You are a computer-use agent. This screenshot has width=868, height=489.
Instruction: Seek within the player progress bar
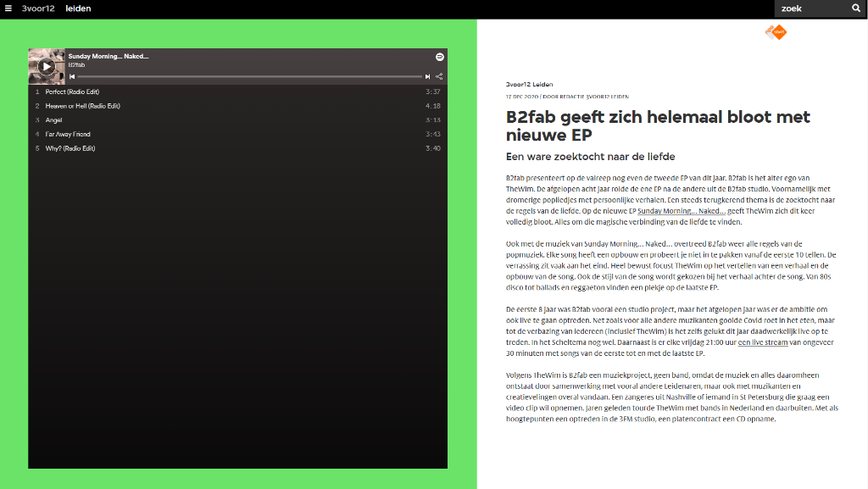pyautogui.click(x=250, y=76)
